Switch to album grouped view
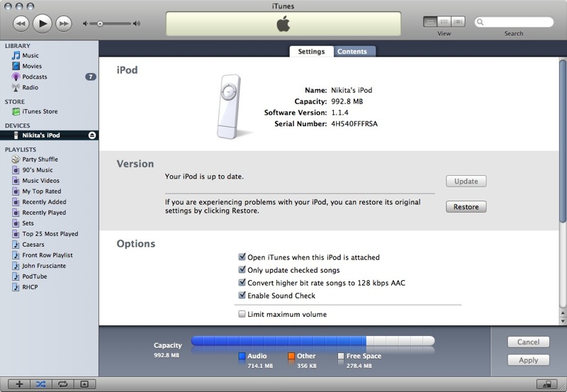This screenshot has height=392, width=567. [x=444, y=22]
